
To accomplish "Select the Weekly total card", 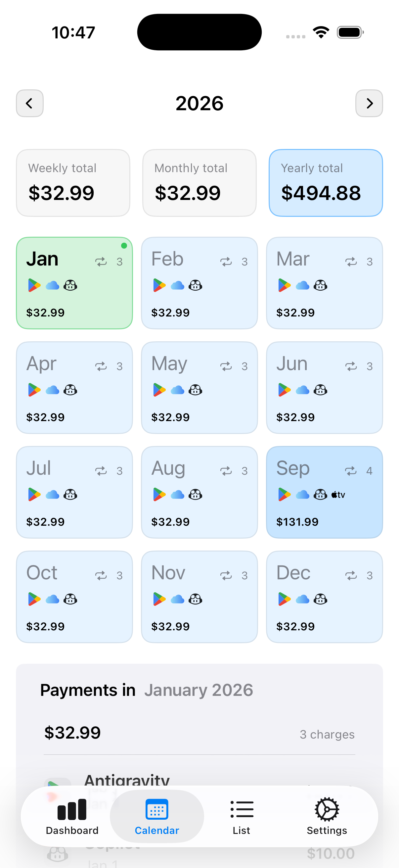I will click(x=73, y=183).
